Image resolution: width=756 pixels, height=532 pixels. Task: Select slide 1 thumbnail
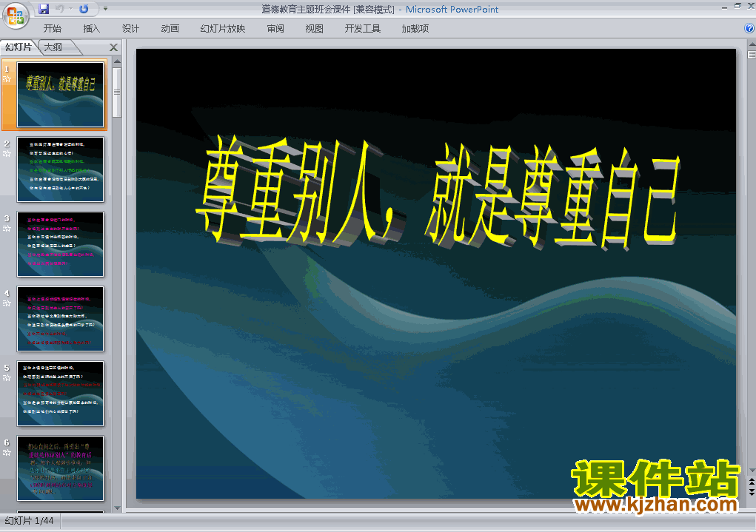[x=60, y=95]
